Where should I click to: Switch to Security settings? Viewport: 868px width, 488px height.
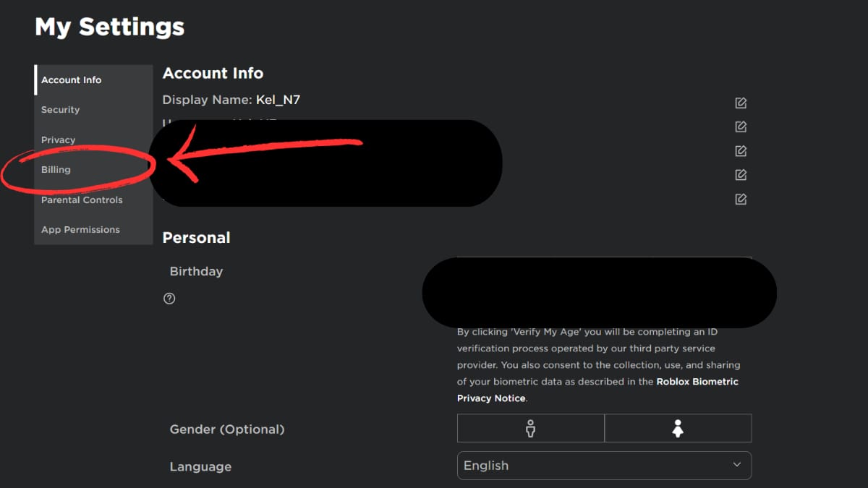click(x=60, y=109)
